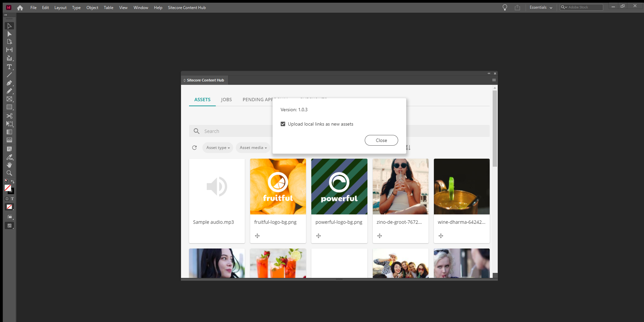Select the Type tool
Screen dimensions: 644x322
click(9, 67)
